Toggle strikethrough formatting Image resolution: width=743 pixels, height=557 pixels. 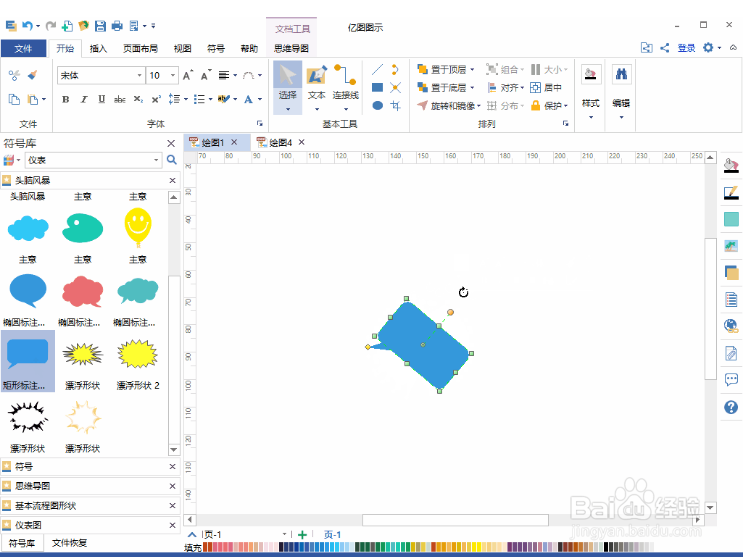pyautogui.click(x=119, y=99)
